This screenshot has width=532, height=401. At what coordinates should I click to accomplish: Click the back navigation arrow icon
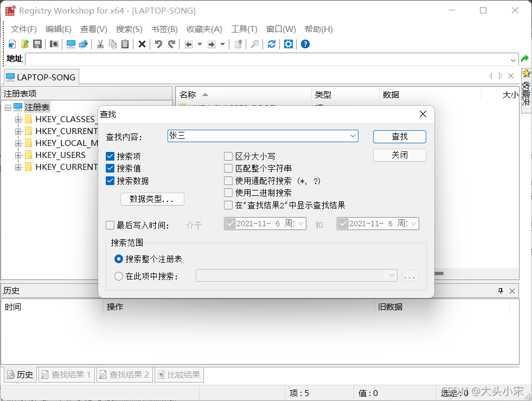[x=189, y=44]
